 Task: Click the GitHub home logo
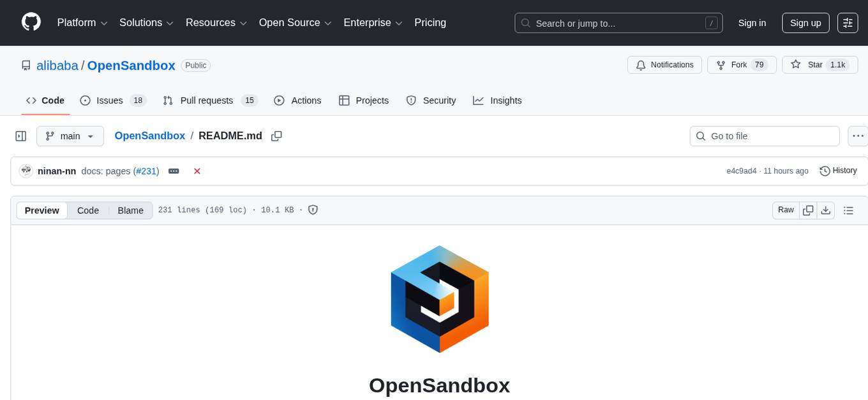[31, 22]
